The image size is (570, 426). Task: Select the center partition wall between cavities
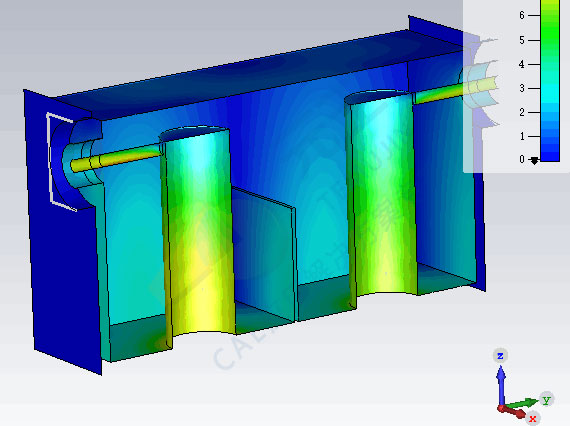(x=265, y=254)
